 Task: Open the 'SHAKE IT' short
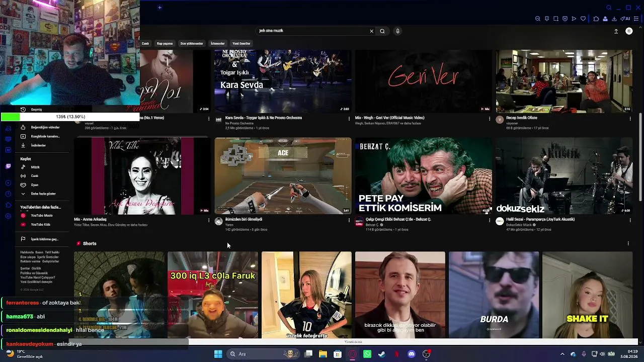pyautogui.click(x=588, y=295)
